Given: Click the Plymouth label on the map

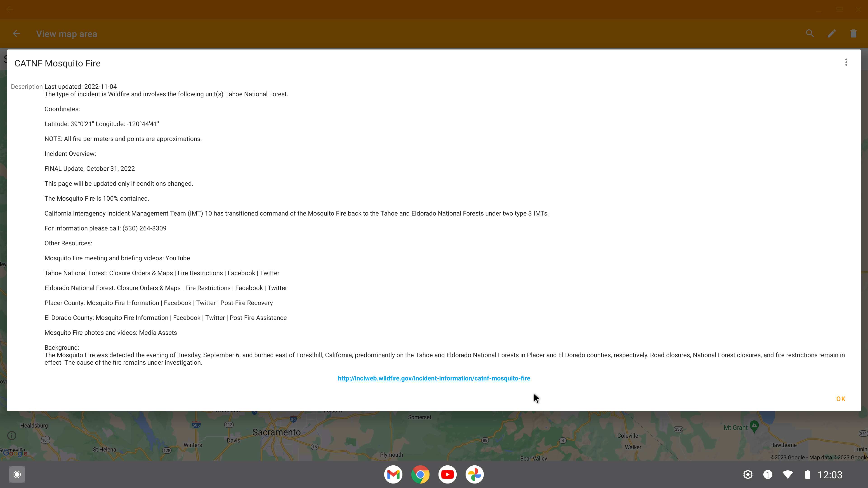Looking at the screenshot, I should (x=391, y=455).
